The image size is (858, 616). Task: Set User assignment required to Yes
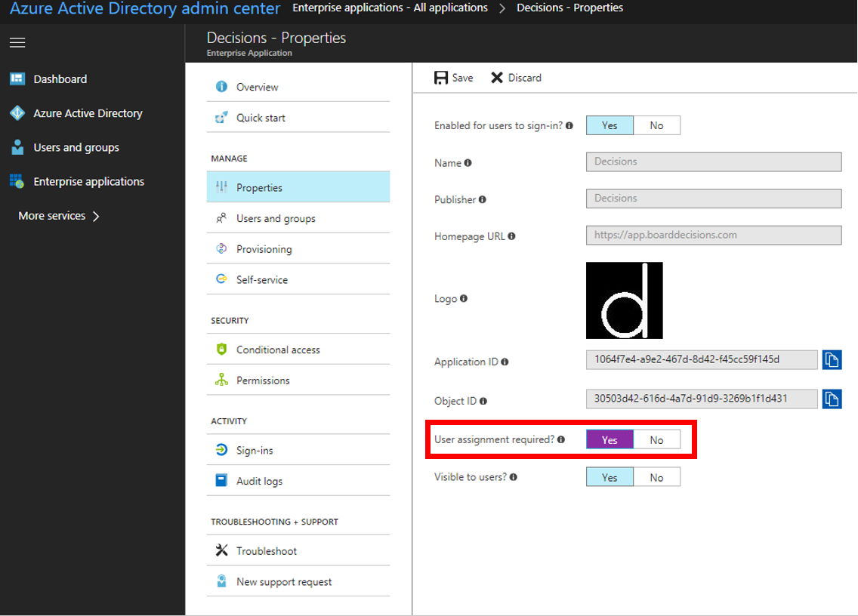pos(610,440)
